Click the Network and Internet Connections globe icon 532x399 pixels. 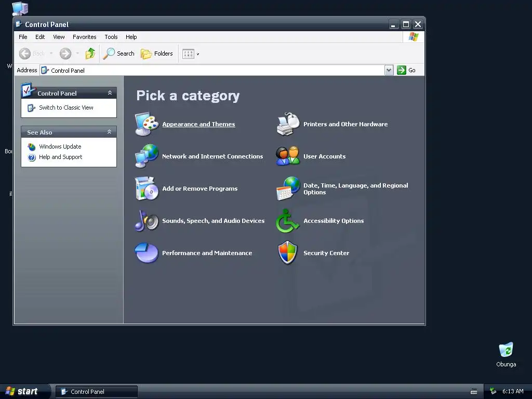point(147,156)
